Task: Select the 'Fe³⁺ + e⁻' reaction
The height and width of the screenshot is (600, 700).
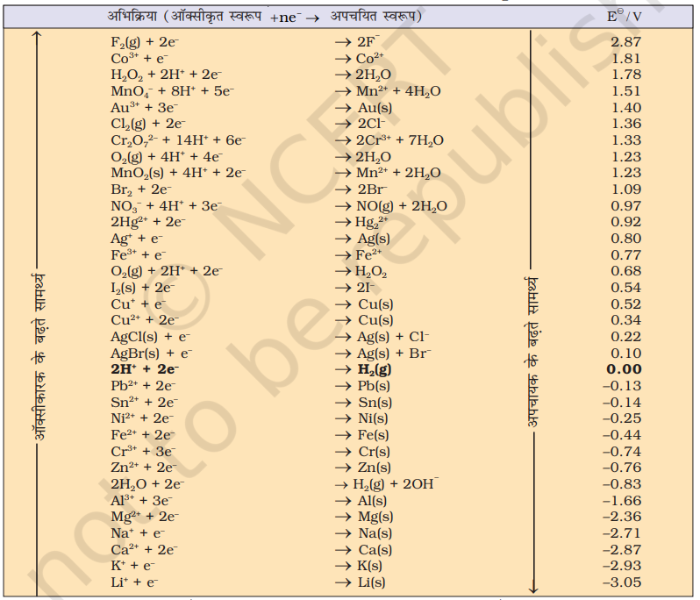Action: click(139, 255)
